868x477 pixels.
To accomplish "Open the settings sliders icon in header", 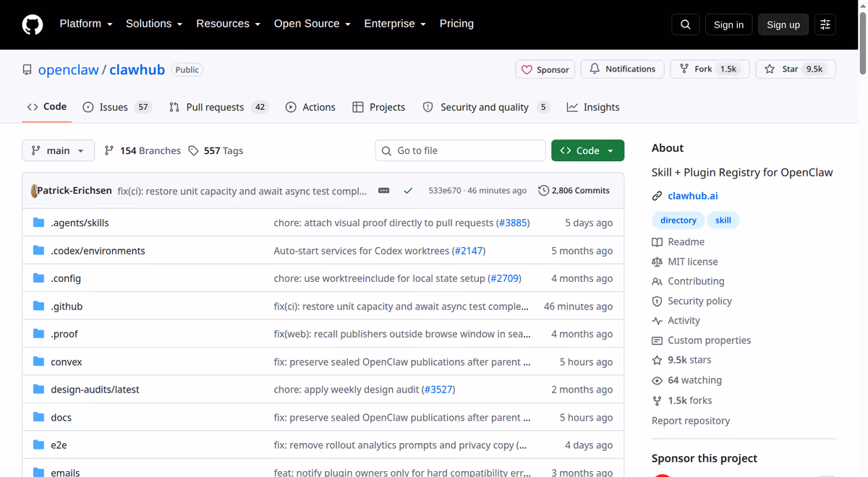I will pyautogui.click(x=825, y=25).
